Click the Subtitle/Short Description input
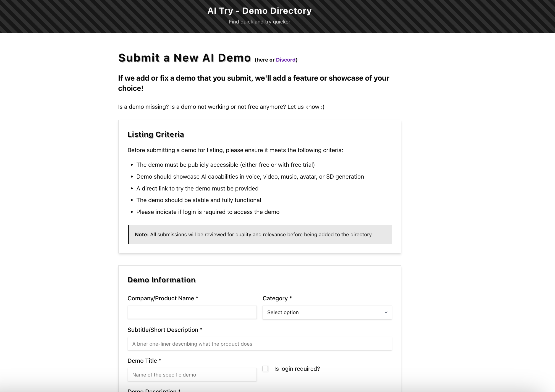This screenshot has height=392, width=555. pos(259,344)
